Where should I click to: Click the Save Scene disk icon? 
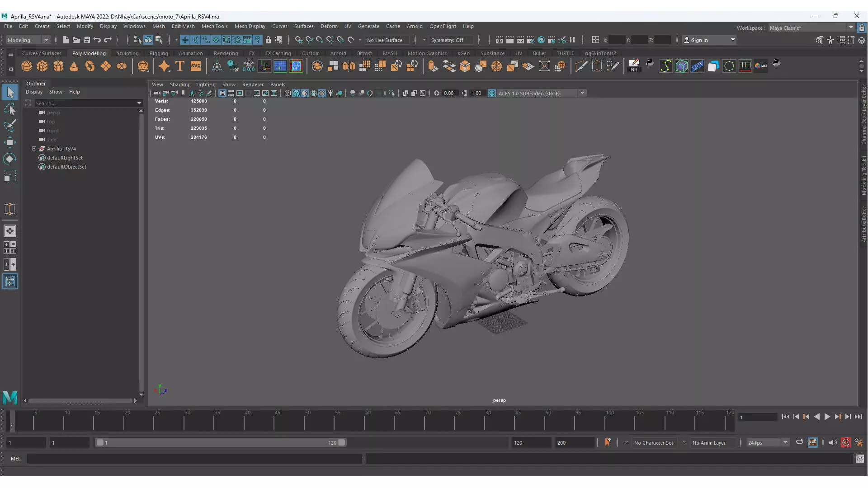click(87, 40)
